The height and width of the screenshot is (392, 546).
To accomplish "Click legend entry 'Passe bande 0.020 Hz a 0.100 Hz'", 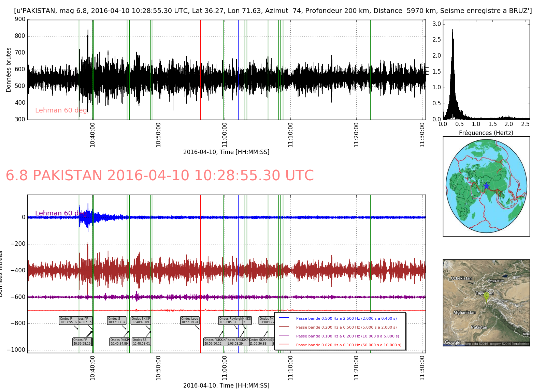I will [x=349, y=345].
